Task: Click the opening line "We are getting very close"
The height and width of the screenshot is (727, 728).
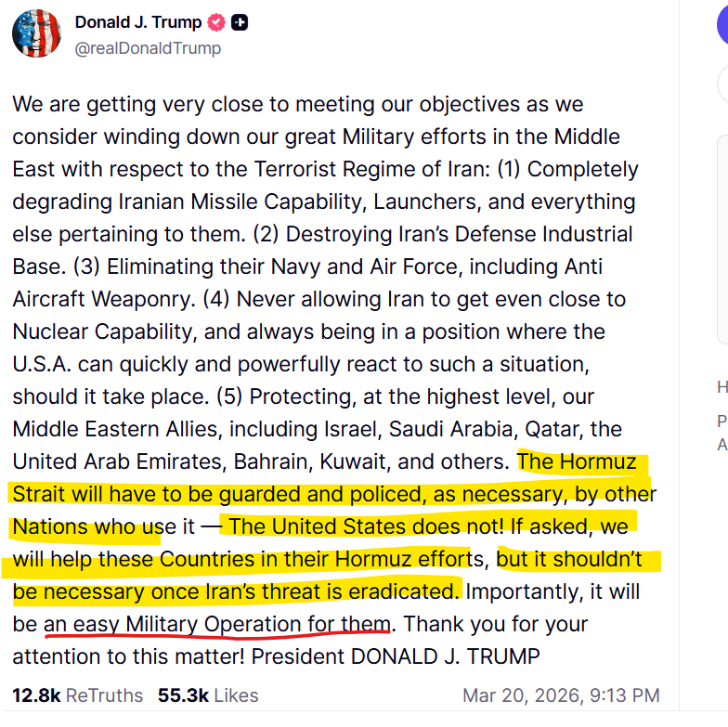Action: click(130, 104)
